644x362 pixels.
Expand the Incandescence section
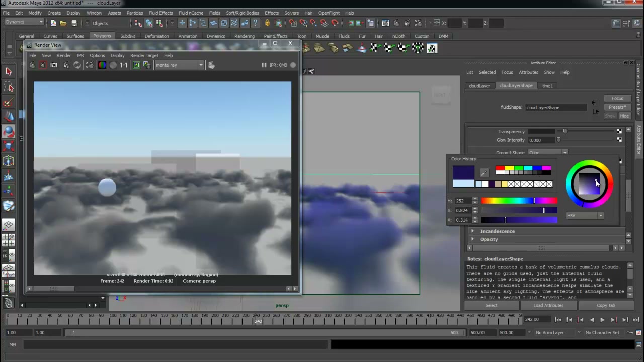point(472,231)
